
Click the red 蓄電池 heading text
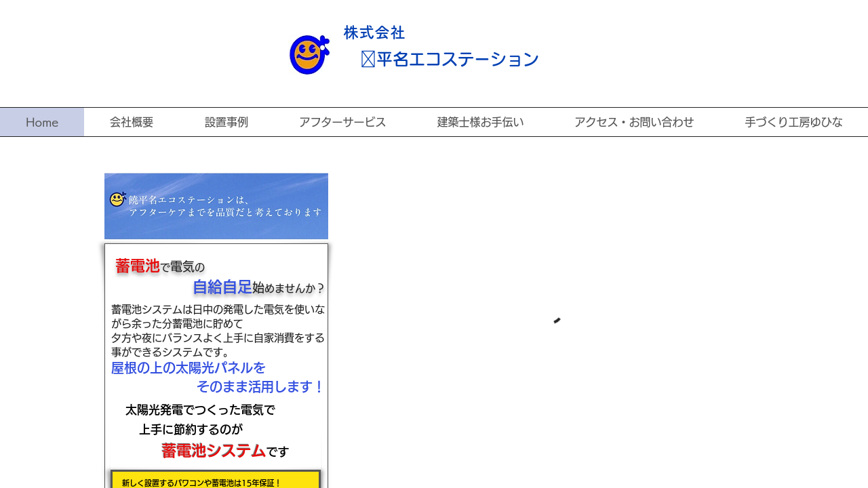pos(137,266)
